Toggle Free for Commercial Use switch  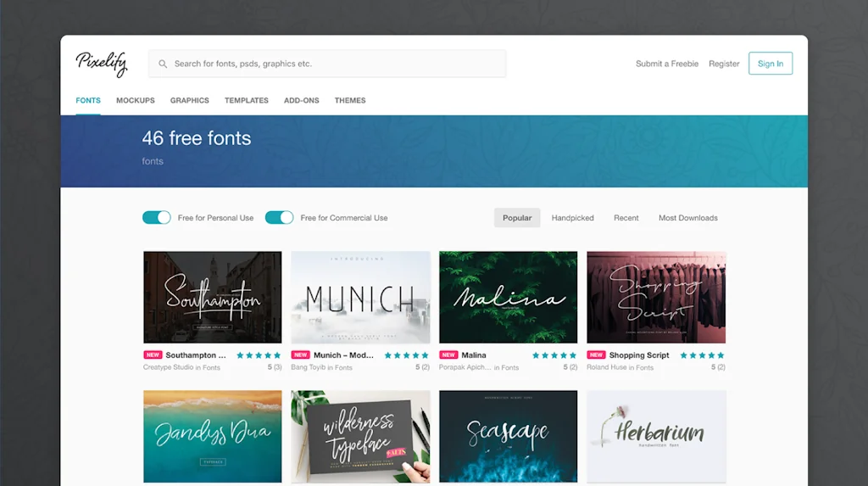(279, 218)
